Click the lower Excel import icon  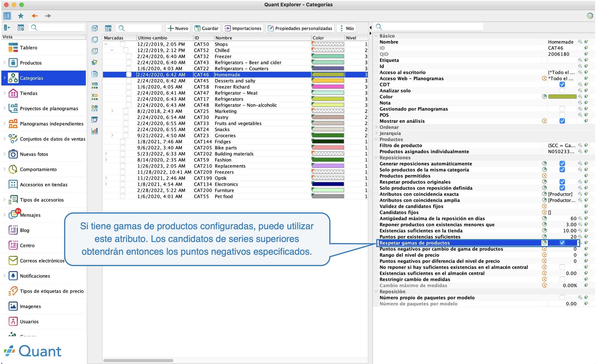95,97
